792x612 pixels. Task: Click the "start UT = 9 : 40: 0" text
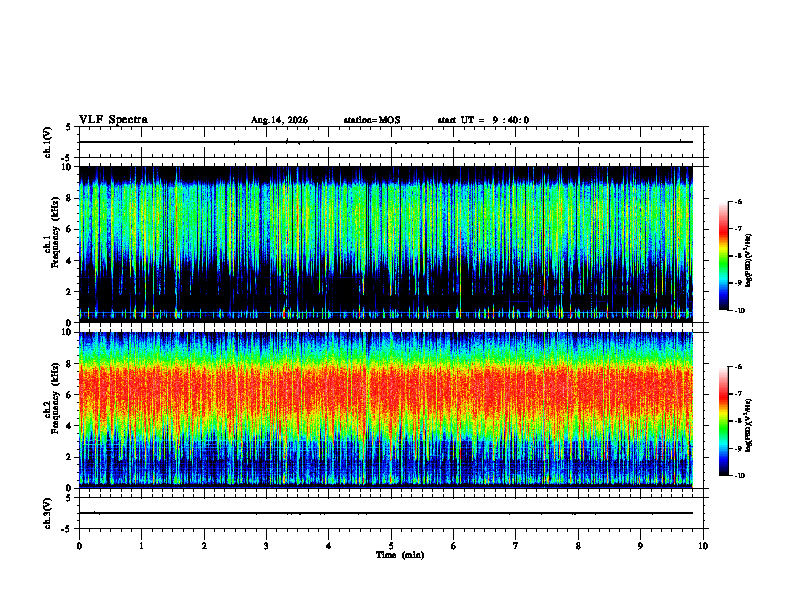point(483,120)
